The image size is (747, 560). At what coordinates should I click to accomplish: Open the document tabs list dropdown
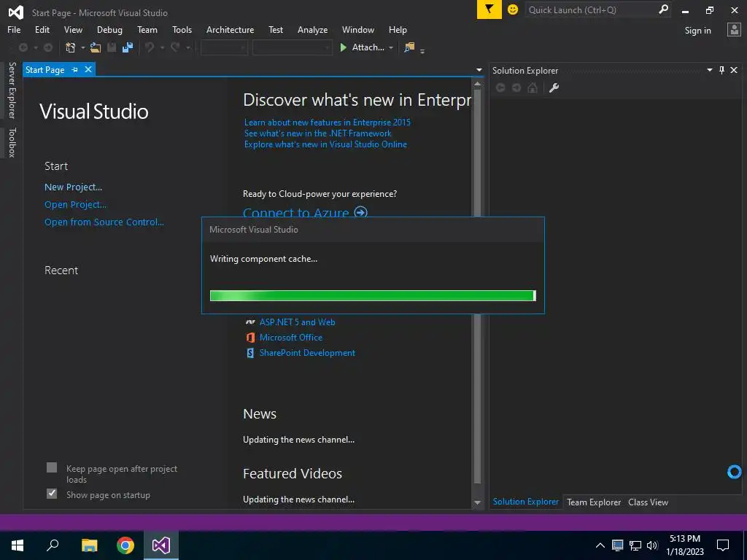pos(479,70)
